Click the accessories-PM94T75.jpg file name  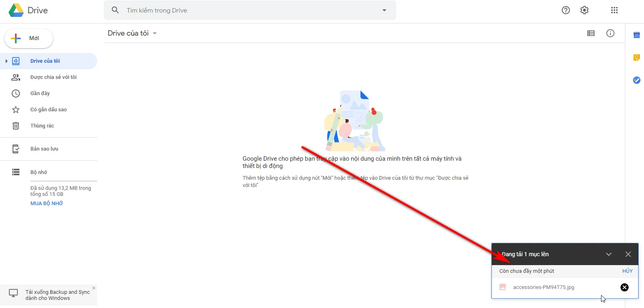(544, 287)
